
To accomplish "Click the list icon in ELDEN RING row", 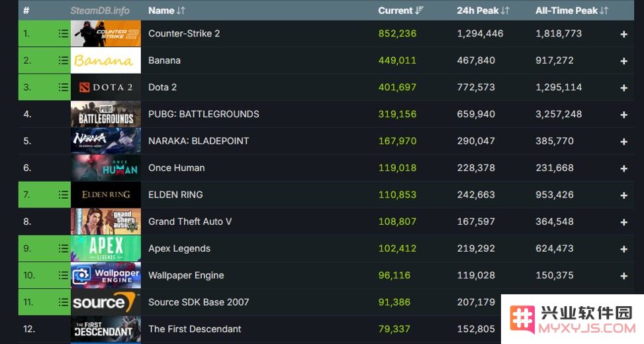I will [x=64, y=195].
